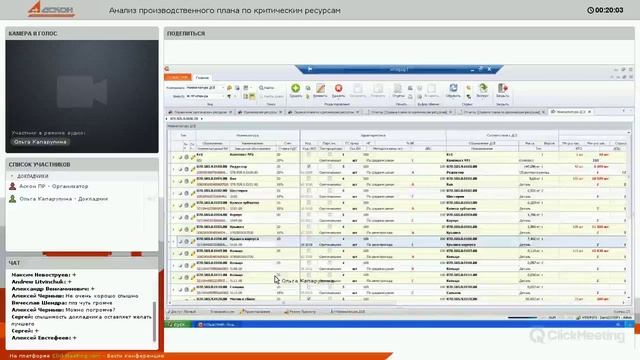
Task: Expand the Шестерня row
Action: click(x=173, y=193)
